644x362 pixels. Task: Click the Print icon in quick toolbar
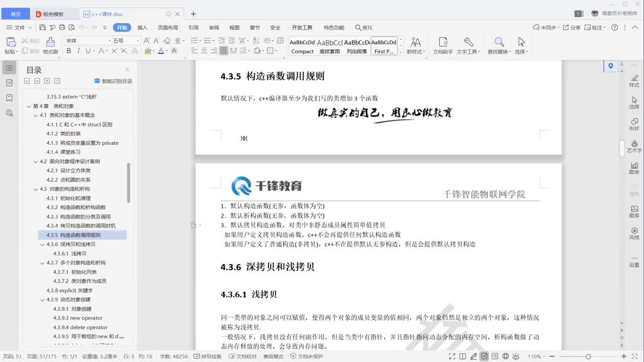coord(62,28)
